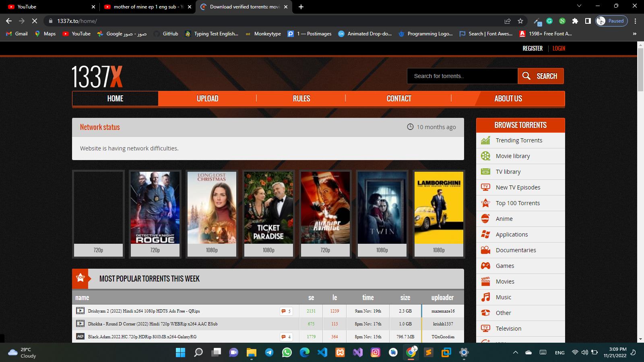Open the UPLOAD navigation tab
This screenshot has height=362, width=644.
pyautogui.click(x=207, y=99)
